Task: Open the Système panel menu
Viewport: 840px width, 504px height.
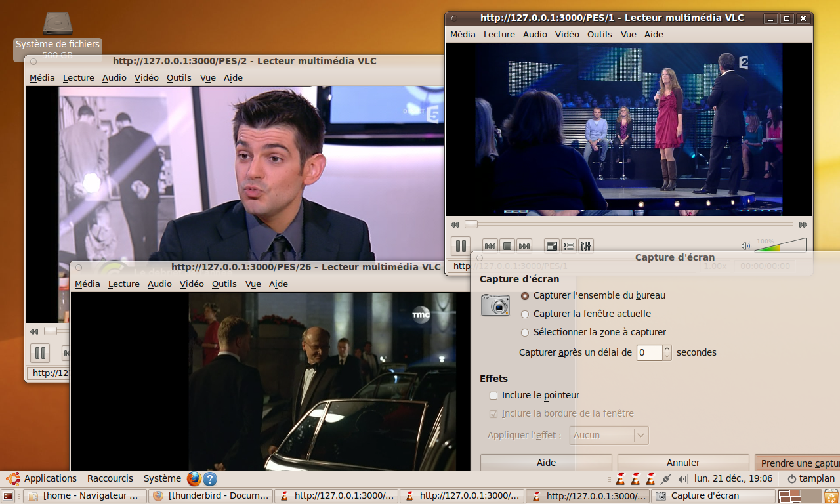Action: 162,478
